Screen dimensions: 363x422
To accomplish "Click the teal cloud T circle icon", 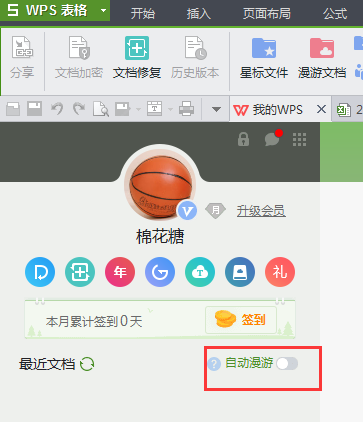I will [200, 272].
